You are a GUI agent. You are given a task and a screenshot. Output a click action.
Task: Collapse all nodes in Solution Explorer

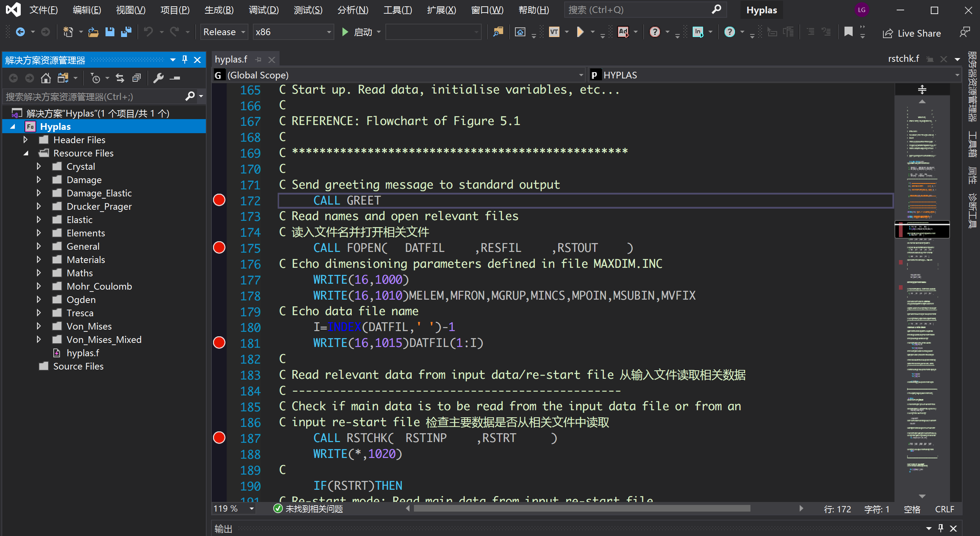click(x=136, y=78)
